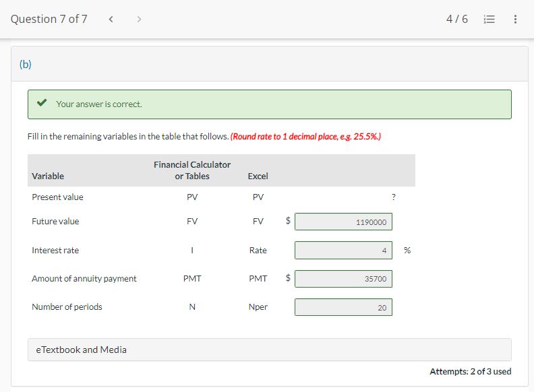Viewport: 534px width, 392px height.
Task: Click the Interest rate input field
Action: pyautogui.click(x=343, y=250)
